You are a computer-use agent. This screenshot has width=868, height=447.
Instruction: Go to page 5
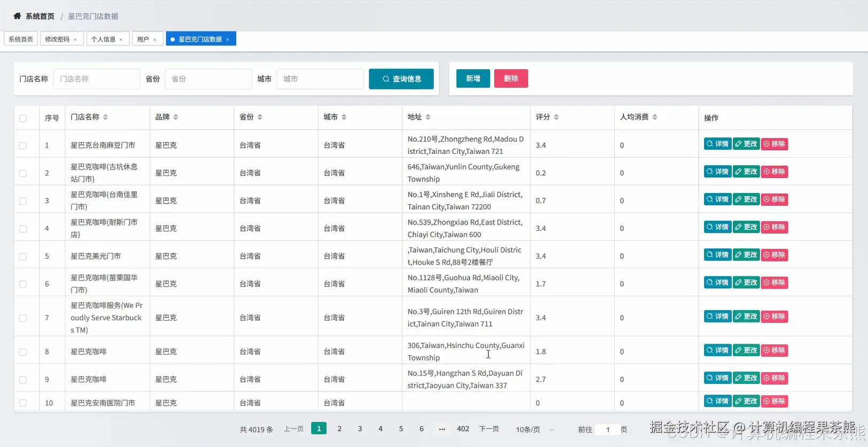click(x=401, y=429)
